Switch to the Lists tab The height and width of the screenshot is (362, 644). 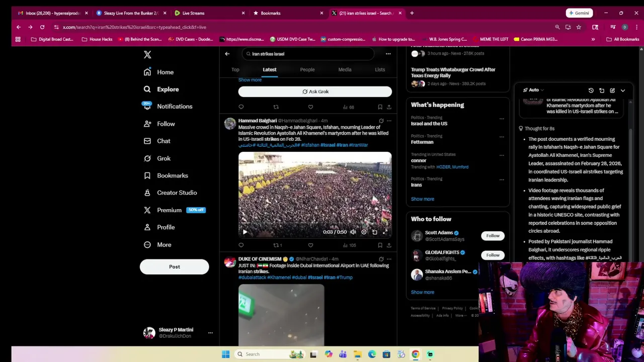[380, 69]
